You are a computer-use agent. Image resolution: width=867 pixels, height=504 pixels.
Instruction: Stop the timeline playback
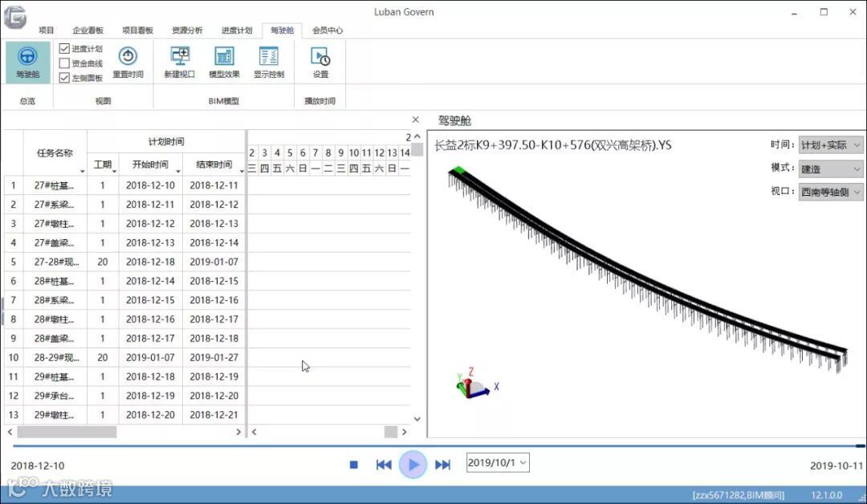(x=354, y=465)
